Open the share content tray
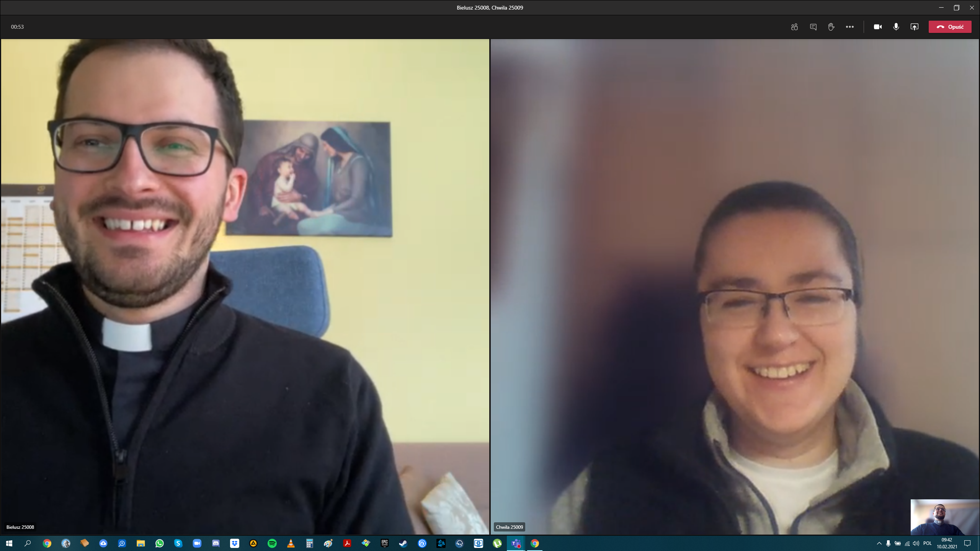980x551 pixels. (914, 27)
